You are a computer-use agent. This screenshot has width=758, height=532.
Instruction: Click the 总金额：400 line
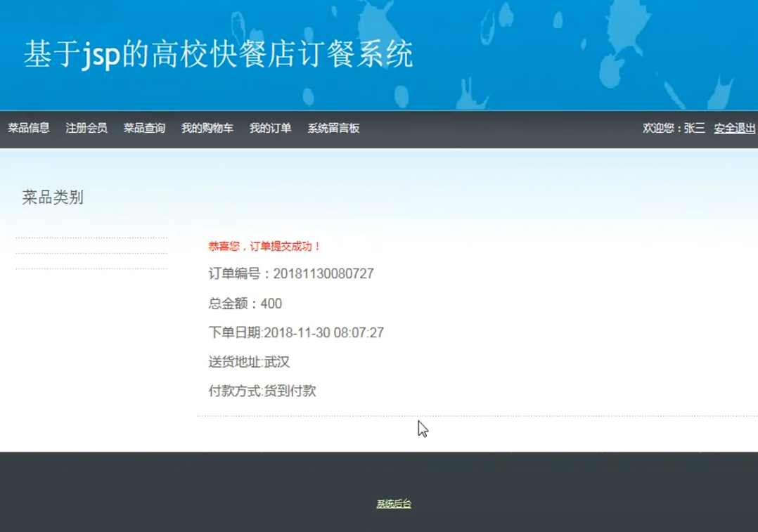(x=245, y=304)
